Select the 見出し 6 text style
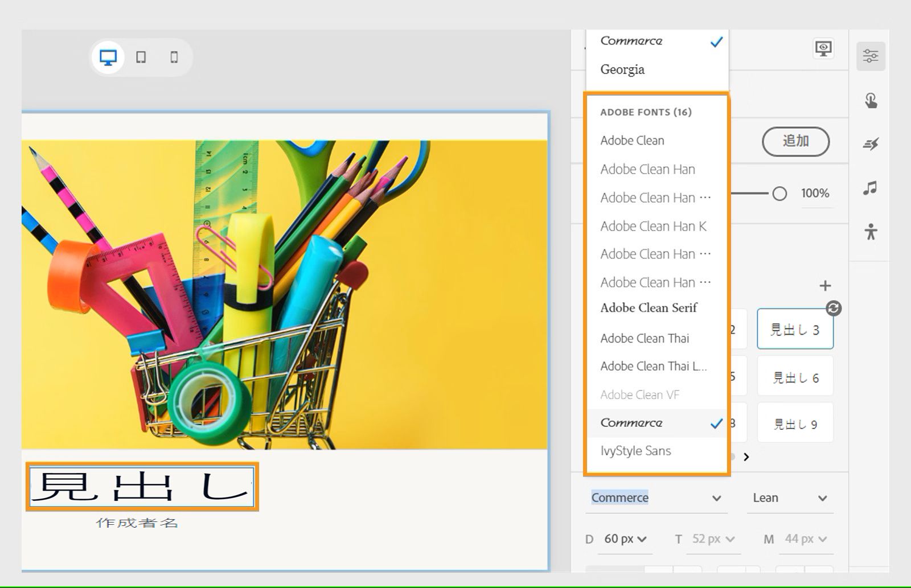 click(x=795, y=376)
